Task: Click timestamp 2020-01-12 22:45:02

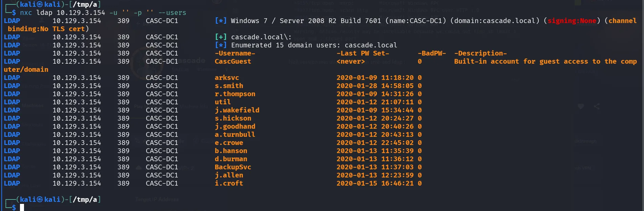Action: click(x=375, y=143)
